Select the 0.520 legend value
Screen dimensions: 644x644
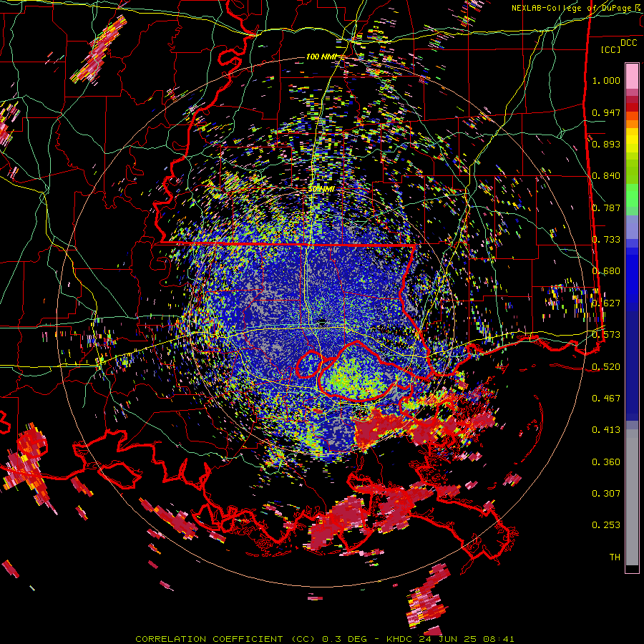click(606, 367)
